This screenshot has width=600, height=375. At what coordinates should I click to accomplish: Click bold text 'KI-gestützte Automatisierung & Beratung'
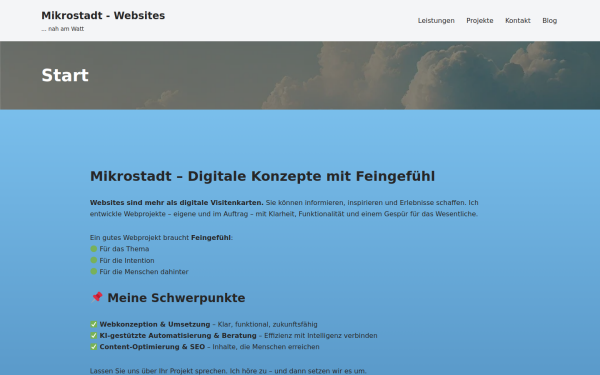pyautogui.click(x=178, y=336)
